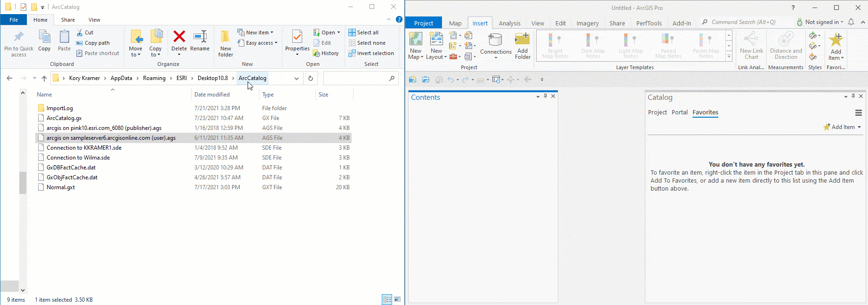Select the Project tab in Catalog pane

pos(658,112)
